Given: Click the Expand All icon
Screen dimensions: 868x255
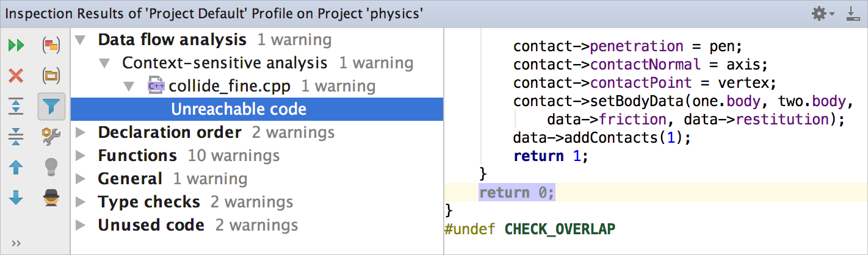Looking at the screenshot, I should [x=16, y=106].
